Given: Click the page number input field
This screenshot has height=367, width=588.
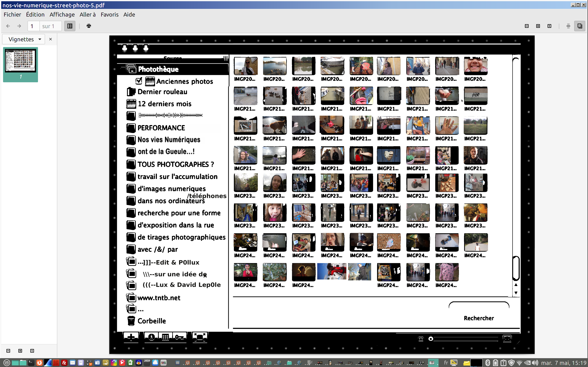Looking at the screenshot, I should point(34,26).
